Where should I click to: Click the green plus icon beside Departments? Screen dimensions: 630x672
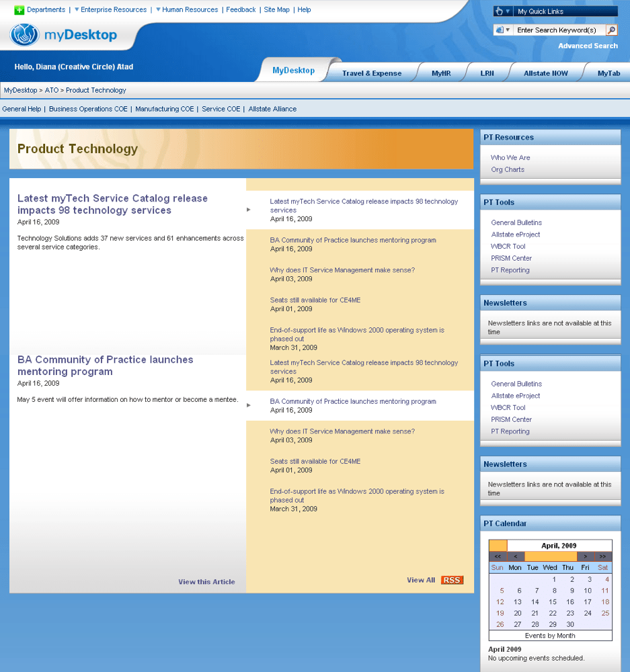point(19,10)
